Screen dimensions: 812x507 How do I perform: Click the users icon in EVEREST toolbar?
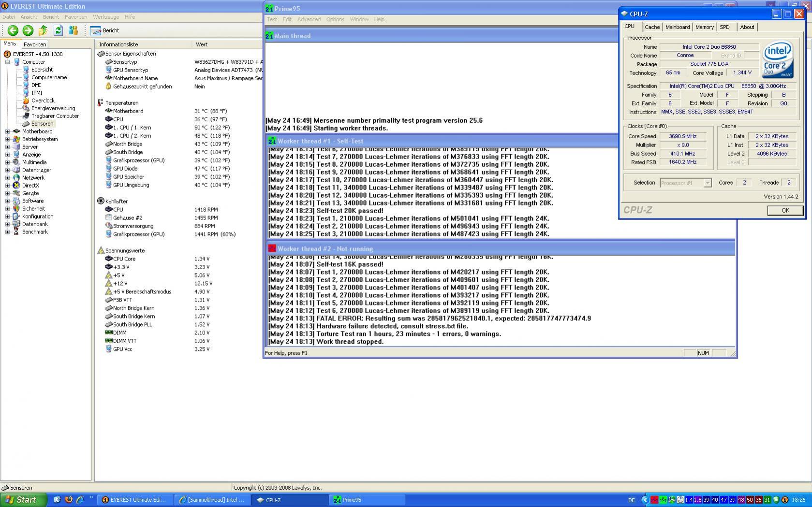coord(73,30)
